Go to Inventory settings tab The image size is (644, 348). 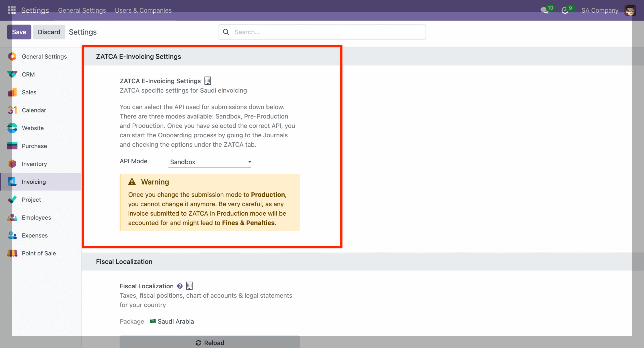(34, 164)
